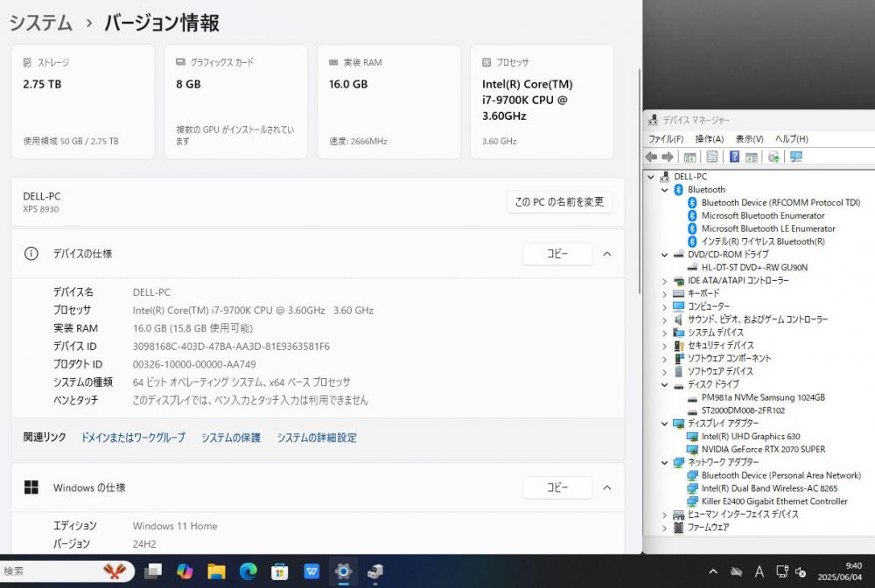Open the Properties toolbar icon in Device Manager
Screen dimensions: 875x588
(x=712, y=157)
